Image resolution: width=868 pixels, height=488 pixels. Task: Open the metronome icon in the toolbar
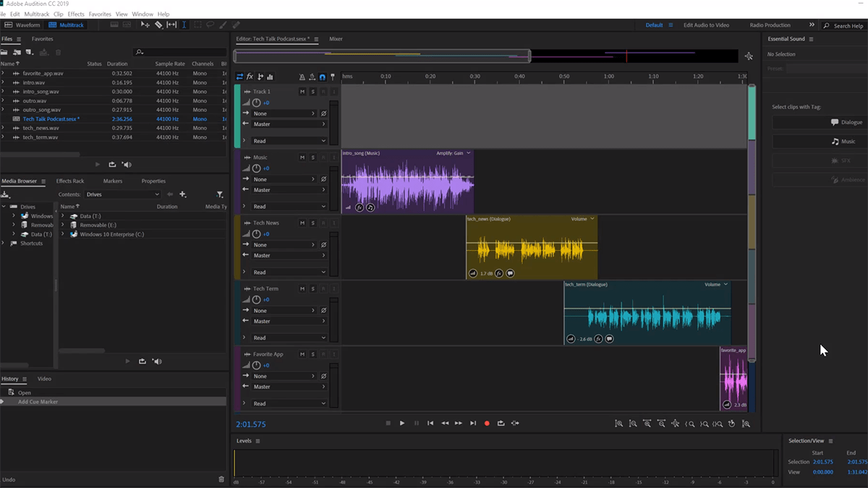pyautogui.click(x=302, y=77)
